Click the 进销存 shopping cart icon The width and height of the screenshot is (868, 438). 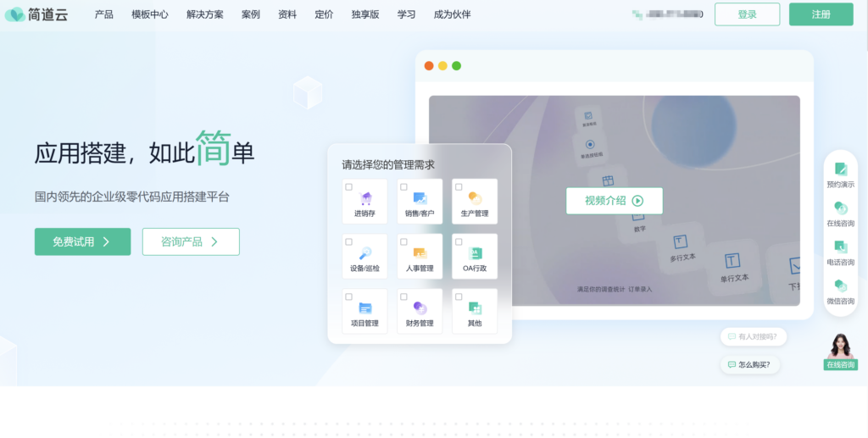pyautogui.click(x=364, y=198)
